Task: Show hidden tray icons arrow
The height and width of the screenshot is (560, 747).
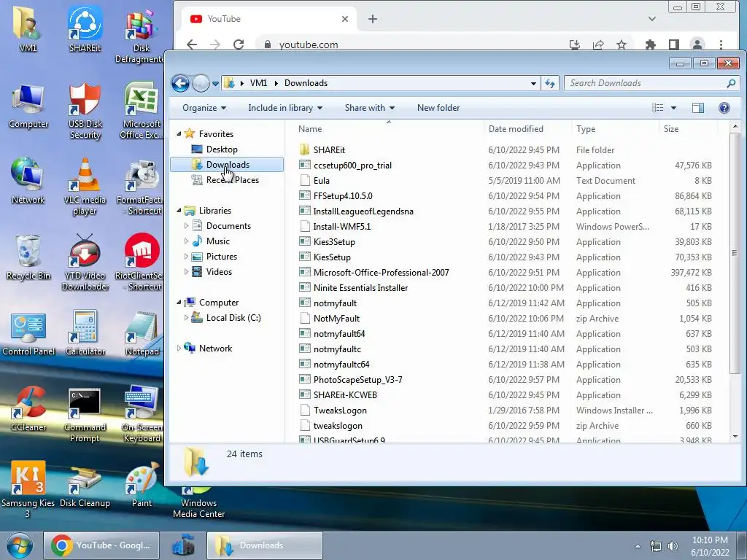Action: coord(638,546)
